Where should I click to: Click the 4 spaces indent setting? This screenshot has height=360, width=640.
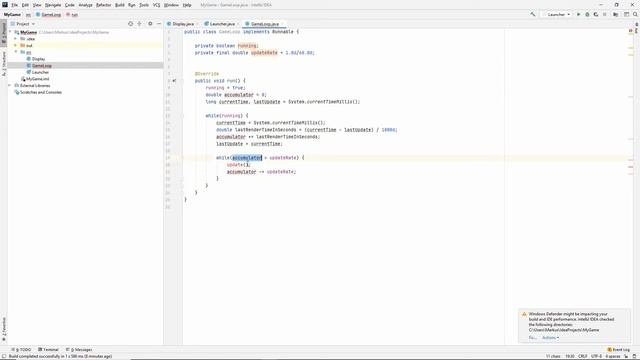(613, 356)
